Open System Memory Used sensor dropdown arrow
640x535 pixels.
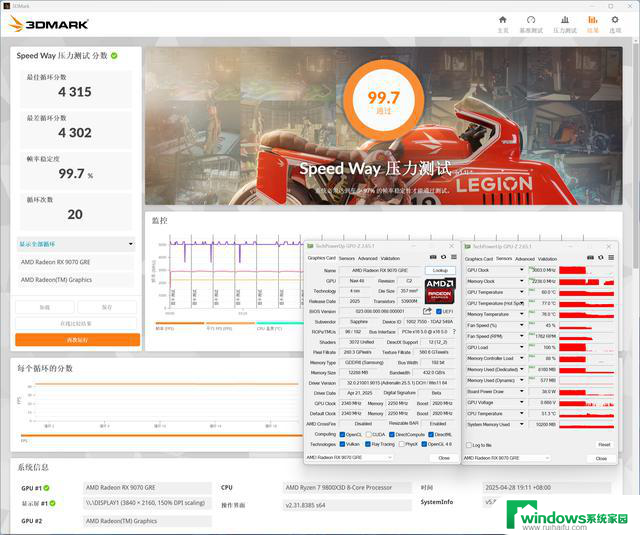click(x=521, y=424)
